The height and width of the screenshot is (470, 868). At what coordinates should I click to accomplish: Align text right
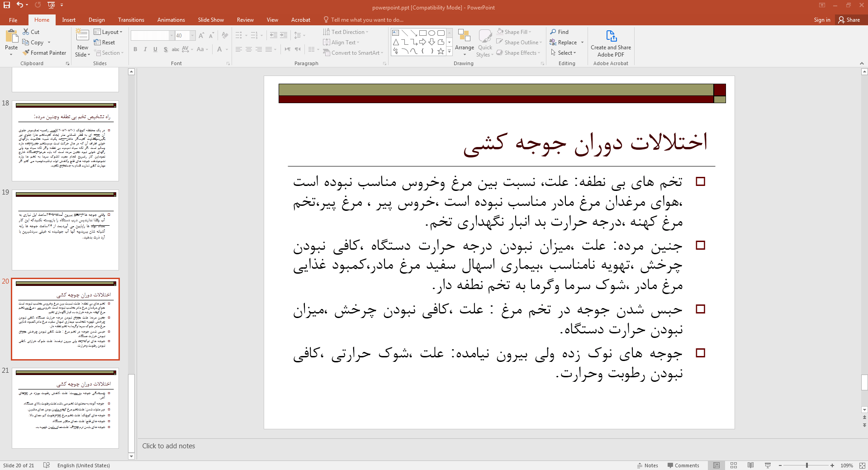[259, 49]
